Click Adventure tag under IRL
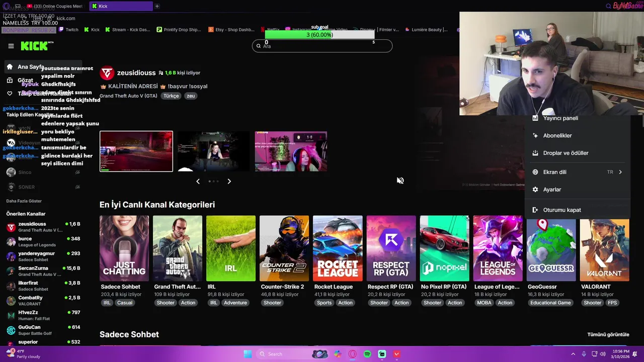Viewport: 644px width, 362px height. click(235, 303)
